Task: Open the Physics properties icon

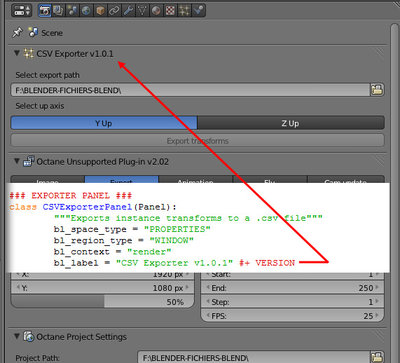Action: tap(198, 11)
